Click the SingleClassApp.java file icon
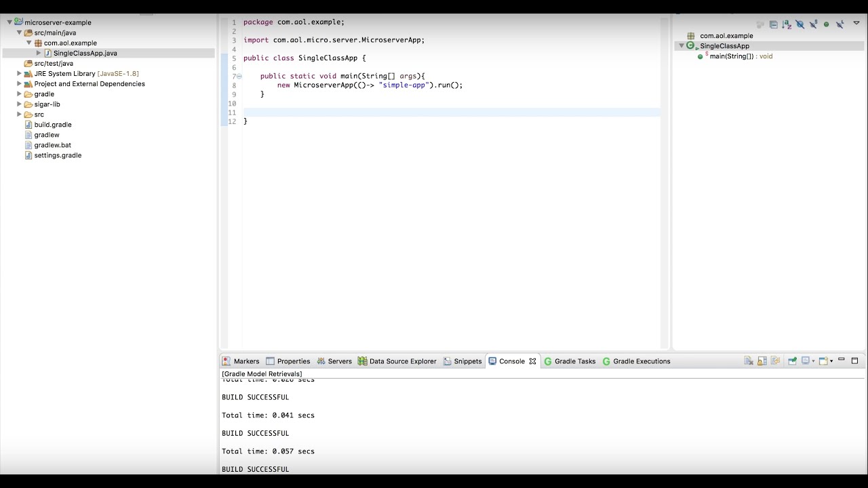 click(x=48, y=53)
